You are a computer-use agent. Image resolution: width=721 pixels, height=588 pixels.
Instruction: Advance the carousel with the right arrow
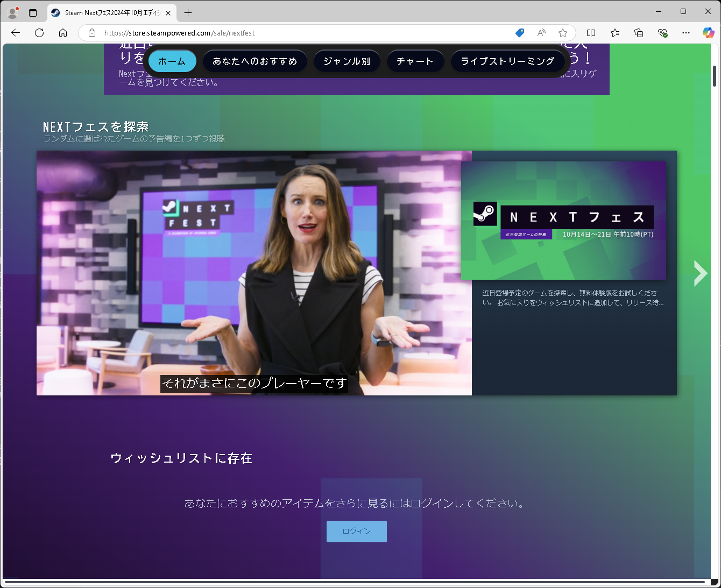tap(700, 273)
